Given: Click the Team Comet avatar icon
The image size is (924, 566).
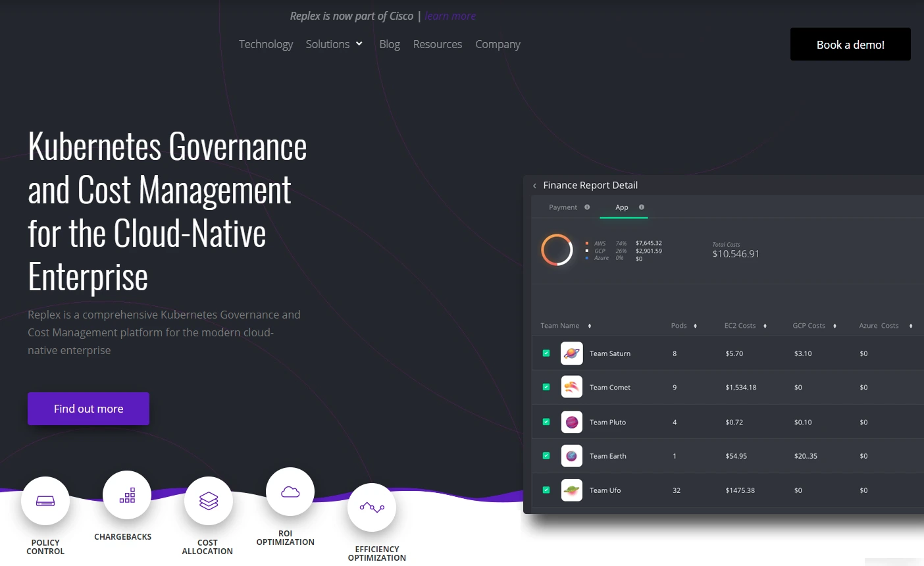Looking at the screenshot, I should pos(571,387).
